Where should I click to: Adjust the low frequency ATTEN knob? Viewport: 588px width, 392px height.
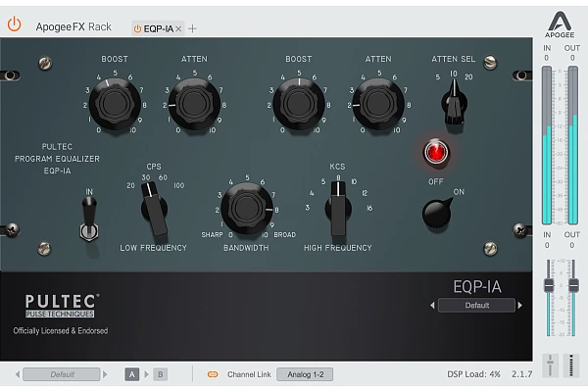pos(194,104)
